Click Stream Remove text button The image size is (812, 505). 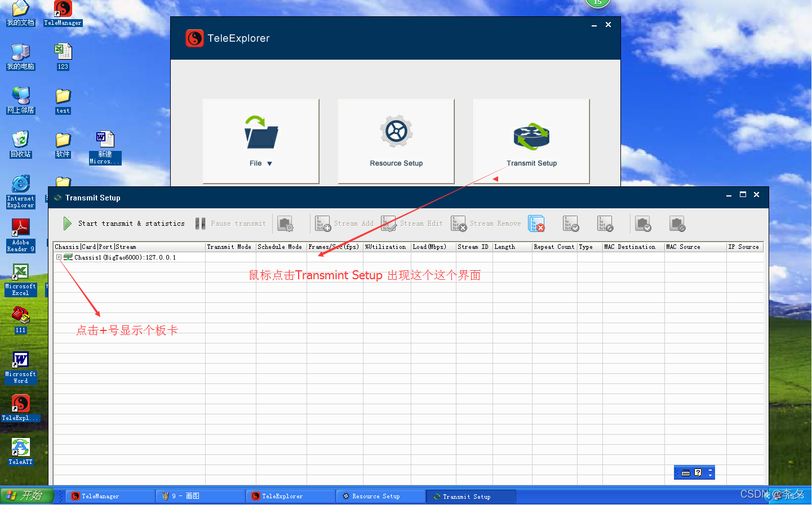tap(495, 224)
